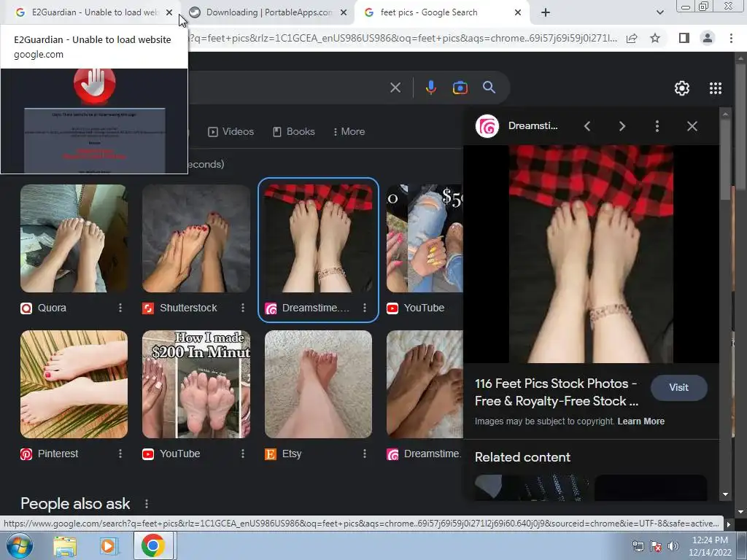Open Windows Explorer from the taskbar

[65, 545]
